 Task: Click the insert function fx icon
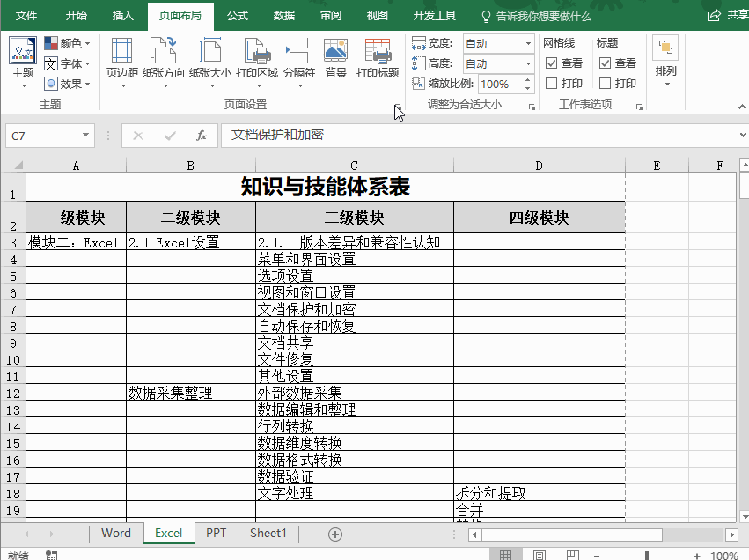(202, 136)
